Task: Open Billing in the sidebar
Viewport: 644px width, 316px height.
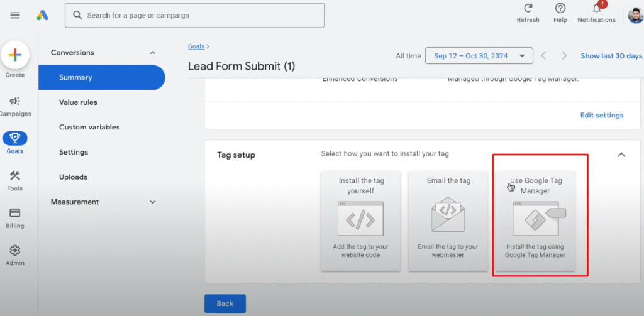Action: coord(15,218)
